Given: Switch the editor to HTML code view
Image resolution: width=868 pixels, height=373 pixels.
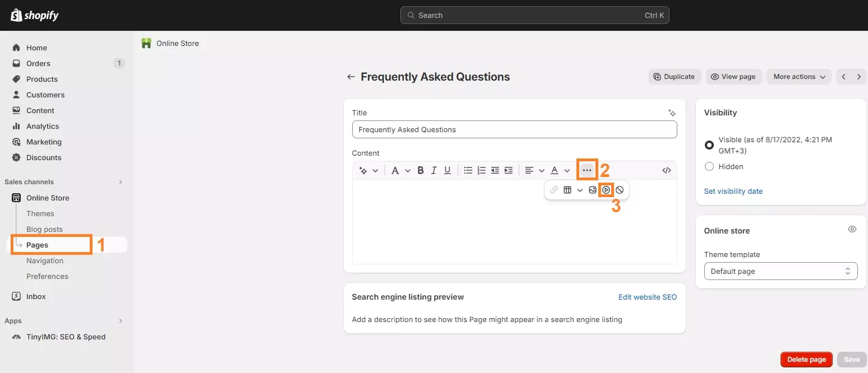Looking at the screenshot, I should [x=666, y=170].
